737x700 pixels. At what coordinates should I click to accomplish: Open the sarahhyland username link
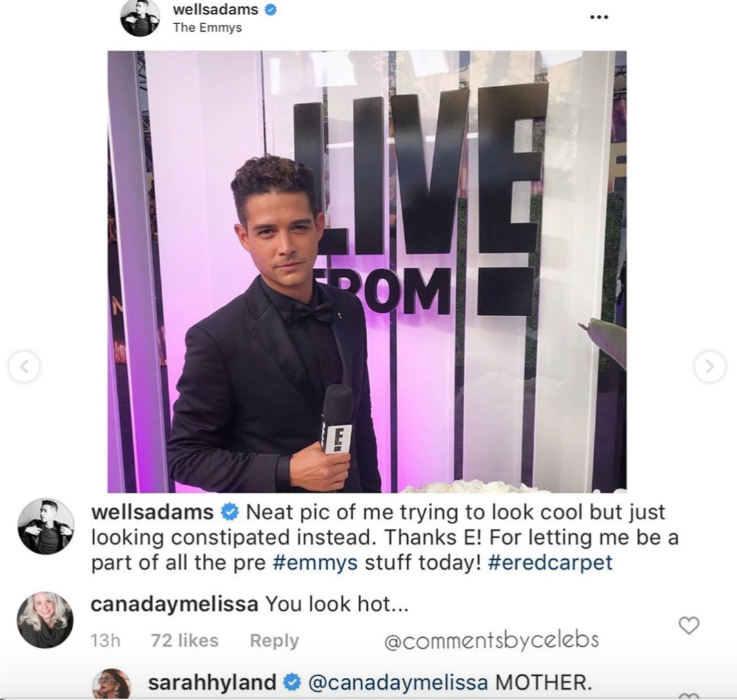212,683
